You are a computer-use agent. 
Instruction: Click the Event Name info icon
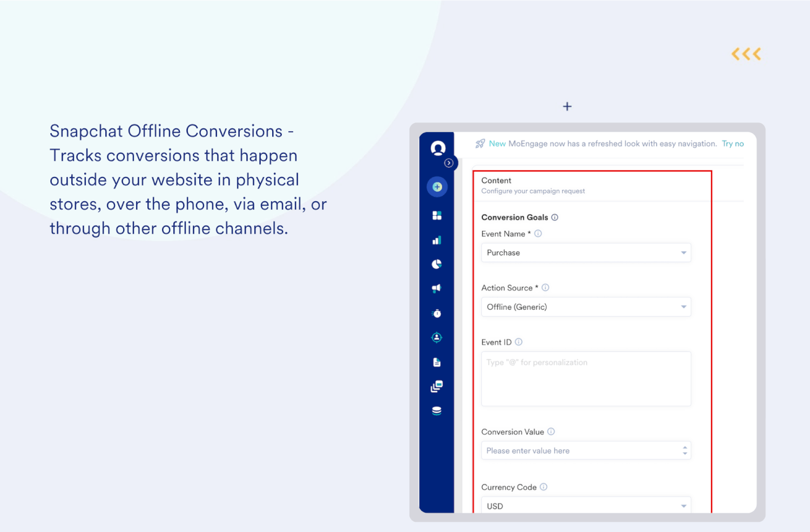tap(538, 234)
